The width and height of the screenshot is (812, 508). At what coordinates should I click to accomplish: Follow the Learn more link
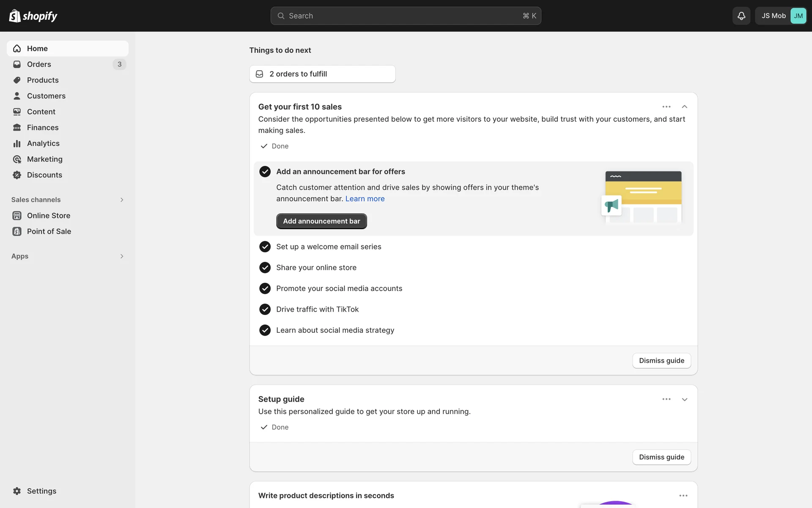tap(365, 199)
